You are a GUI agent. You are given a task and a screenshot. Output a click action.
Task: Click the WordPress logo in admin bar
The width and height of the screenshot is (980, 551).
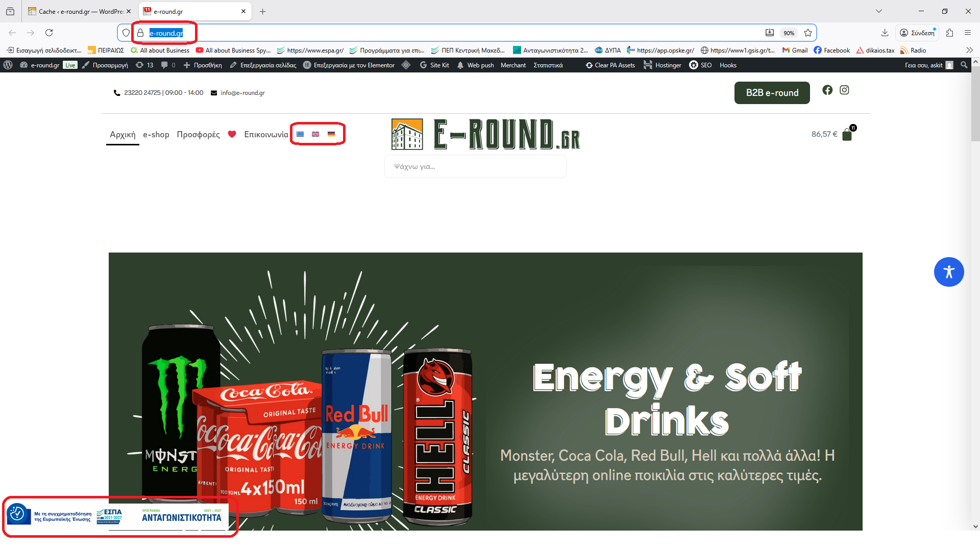(x=8, y=65)
